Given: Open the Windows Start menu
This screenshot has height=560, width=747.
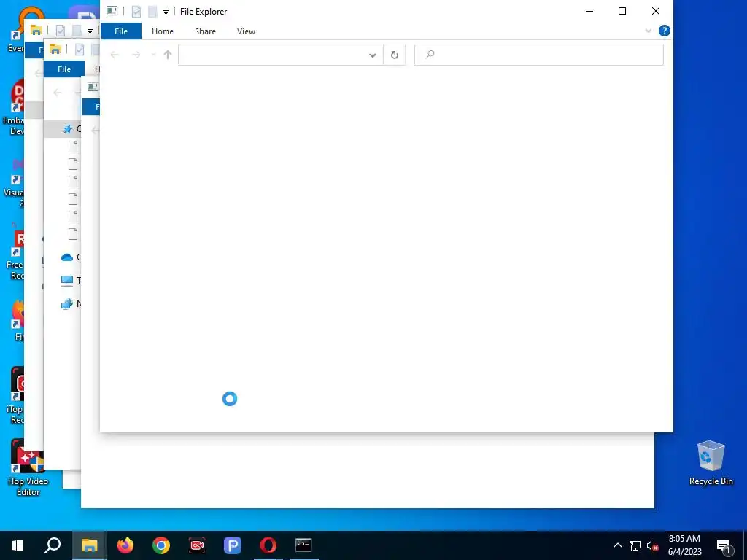Looking at the screenshot, I should pyautogui.click(x=18, y=545).
